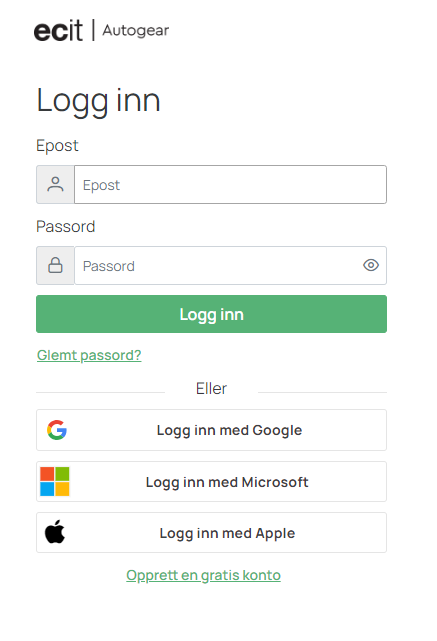This screenshot has width=437, height=641.
Task: Select Logg inn med Apple text
Action: [227, 533]
